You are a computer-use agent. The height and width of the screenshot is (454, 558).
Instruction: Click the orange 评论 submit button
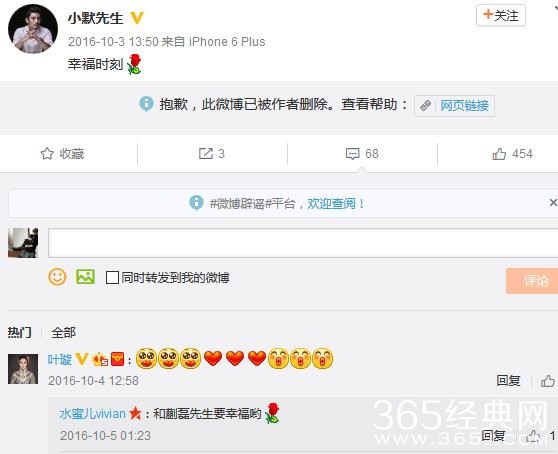pyautogui.click(x=532, y=281)
